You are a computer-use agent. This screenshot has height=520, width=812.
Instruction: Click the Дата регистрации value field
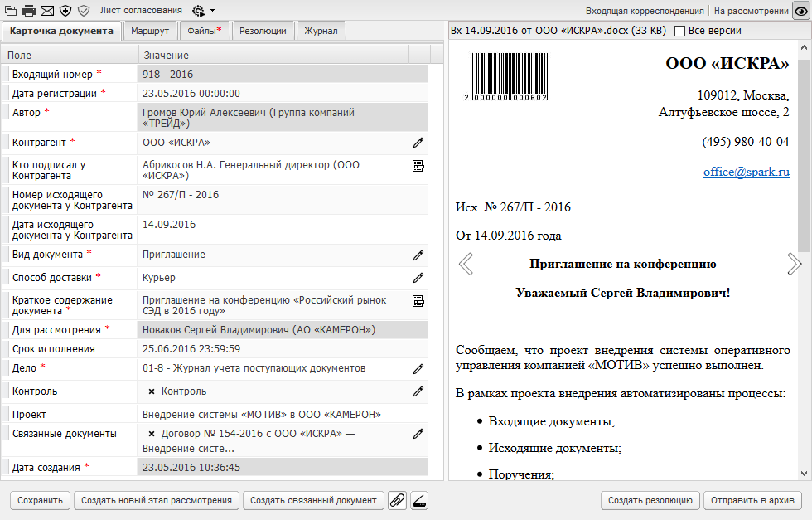283,94
